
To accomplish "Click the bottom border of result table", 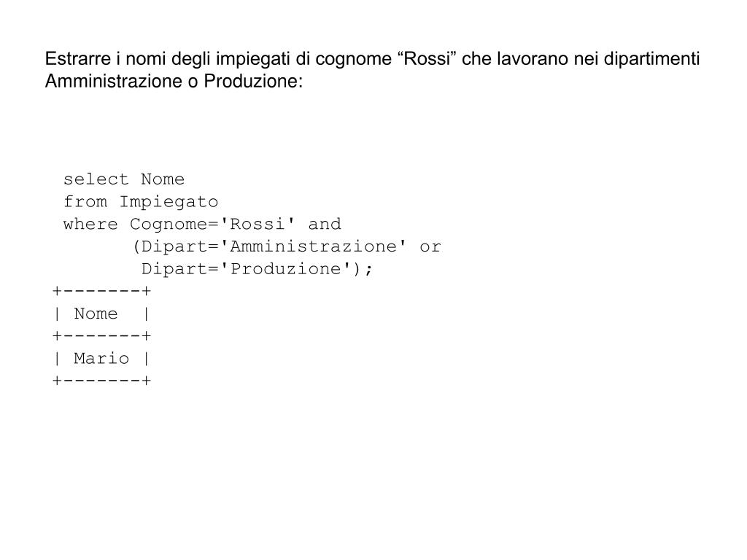I will coord(101,381).
